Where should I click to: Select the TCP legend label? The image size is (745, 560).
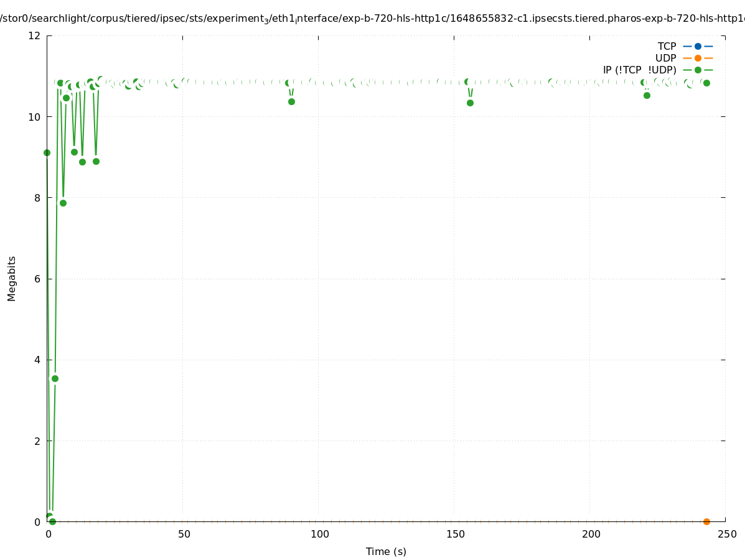pos(667,46)
